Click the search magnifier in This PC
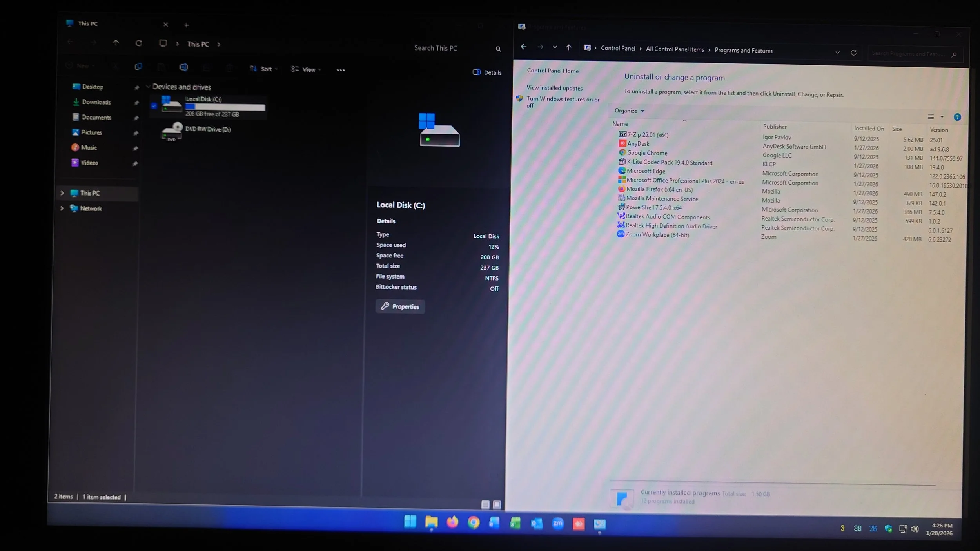 (498, 49)
